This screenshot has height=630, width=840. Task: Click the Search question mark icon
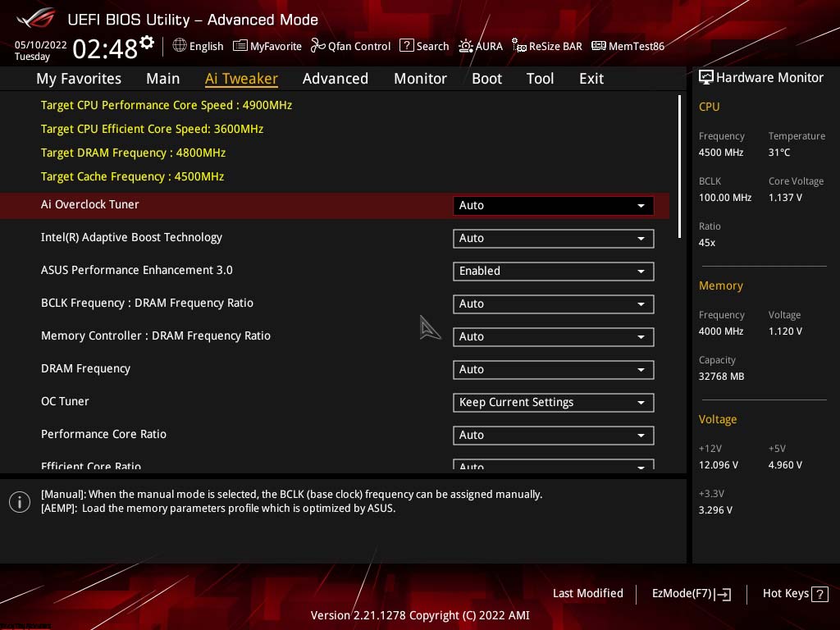tap(407, 46)
